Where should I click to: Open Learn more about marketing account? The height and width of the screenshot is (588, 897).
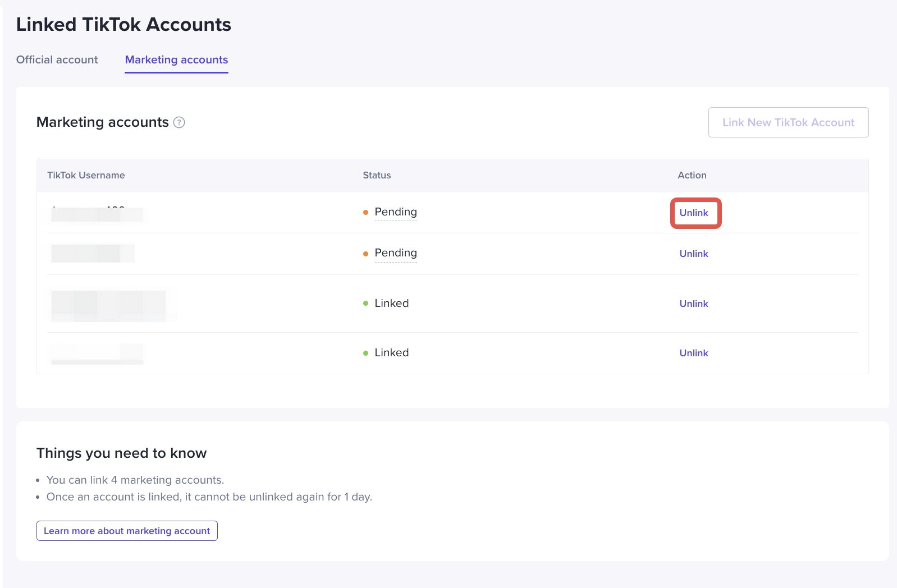click(127, 531)
